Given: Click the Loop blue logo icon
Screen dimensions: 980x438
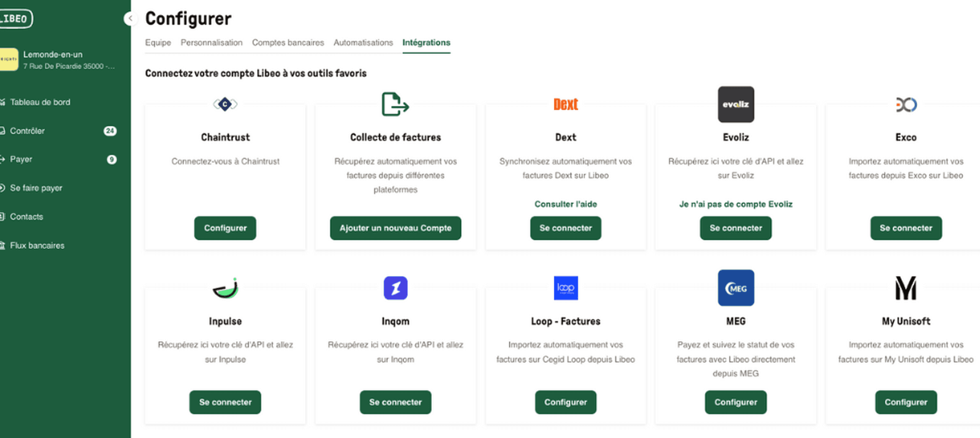Looking at the screenshot, I should pyautogui.click(x=566, y=288).
